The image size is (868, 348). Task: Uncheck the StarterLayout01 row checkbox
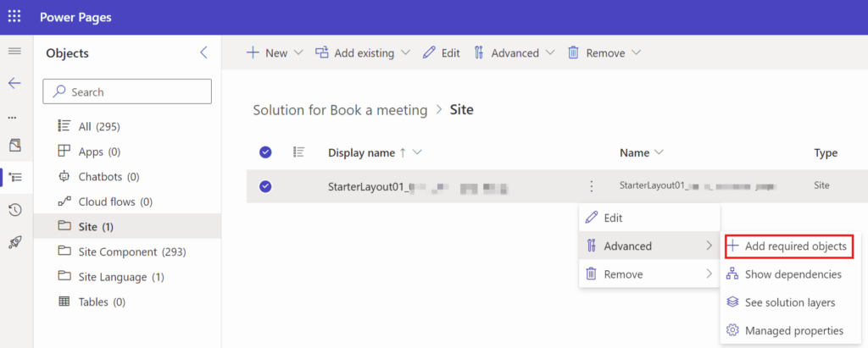[x=265, y=186]
